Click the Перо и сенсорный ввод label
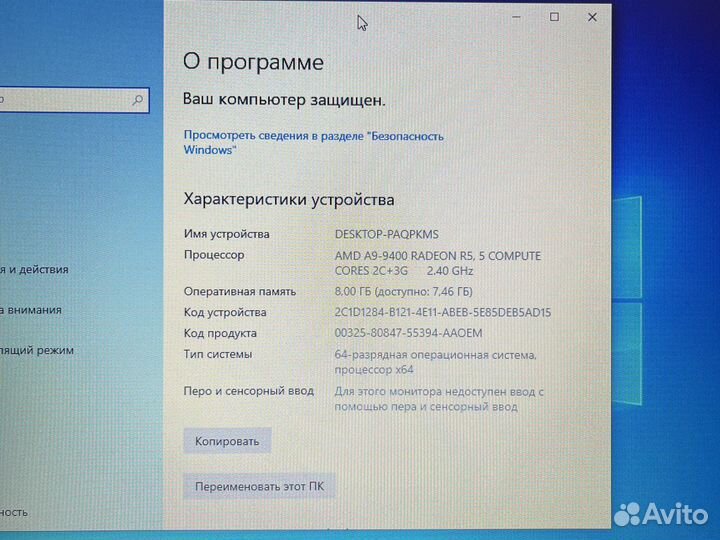 coord(249,391)
